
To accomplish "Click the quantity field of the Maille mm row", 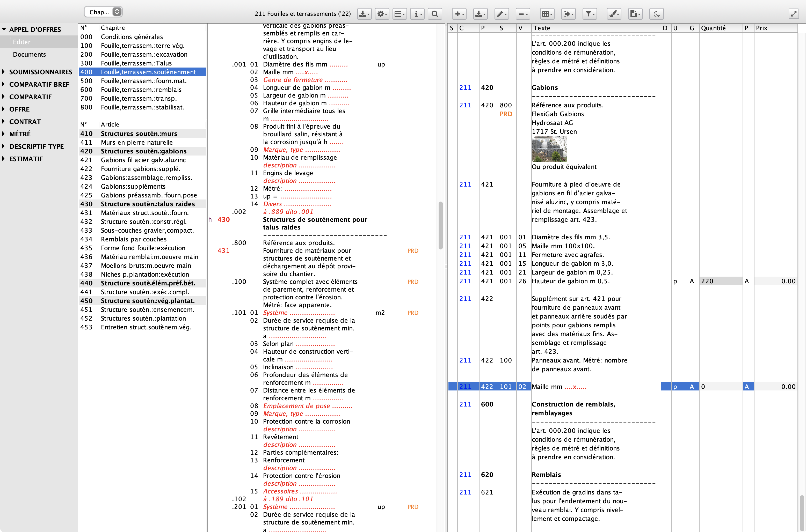I will [x=721, y=386].
